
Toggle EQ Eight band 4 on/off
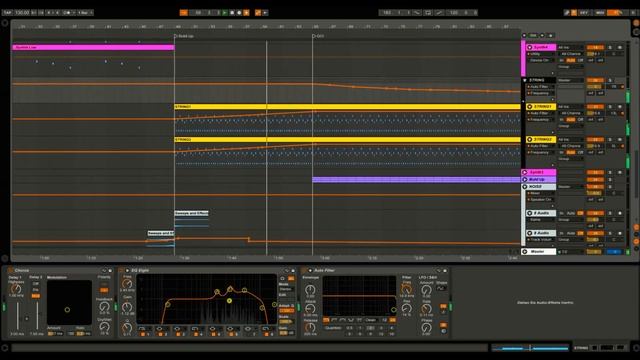pyautogui.click(x=196, y=334)
